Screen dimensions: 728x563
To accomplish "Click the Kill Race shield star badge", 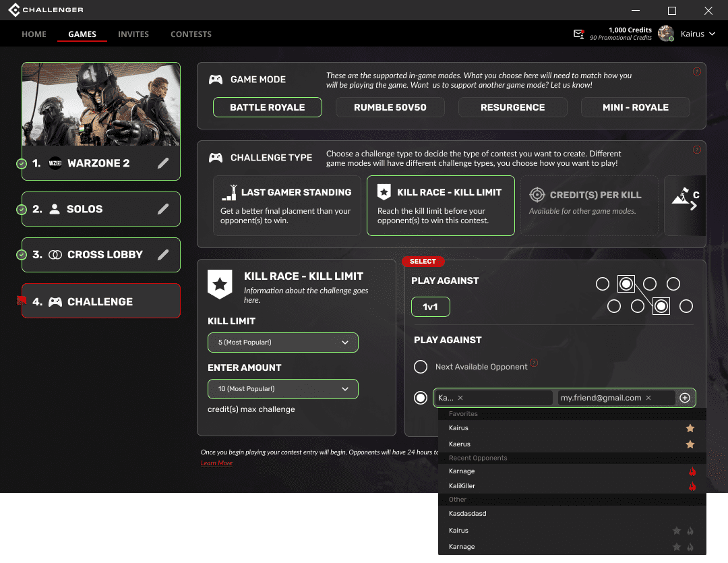I will pos(220,284).
